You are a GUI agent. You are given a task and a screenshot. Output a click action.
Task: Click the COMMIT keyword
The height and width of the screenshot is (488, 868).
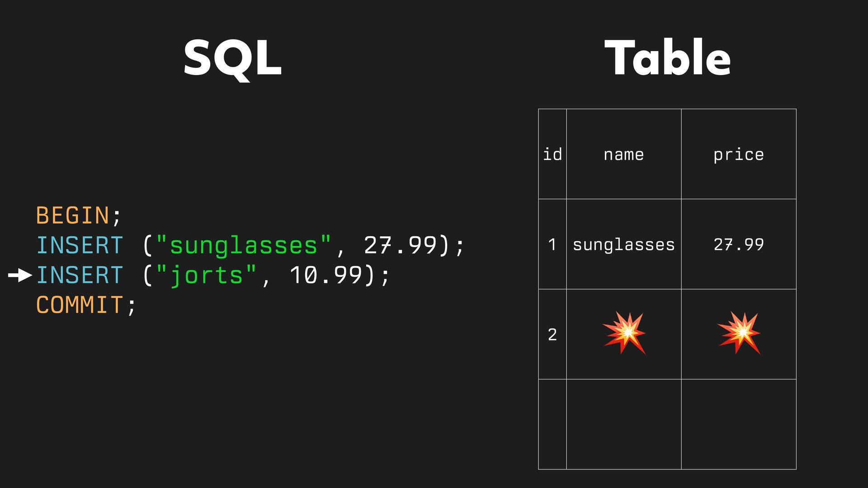(80, 305)
